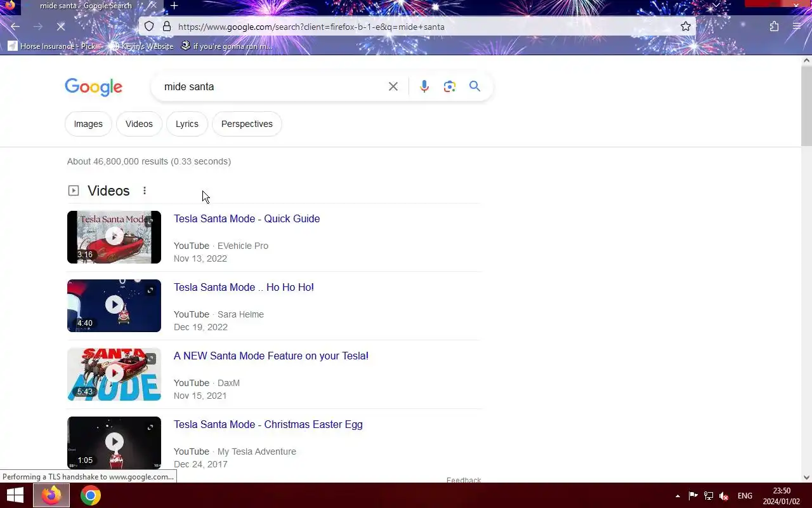The image size is (812, 508).
Task: Close the 'mide santa - Google Search' tab
Action: [152, 6]
